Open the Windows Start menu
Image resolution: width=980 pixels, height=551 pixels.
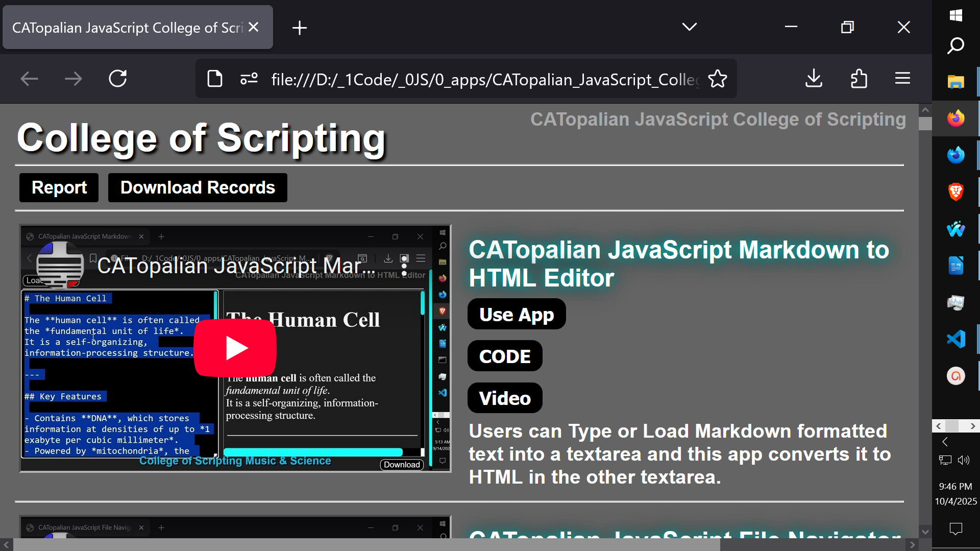click(955, 15)
